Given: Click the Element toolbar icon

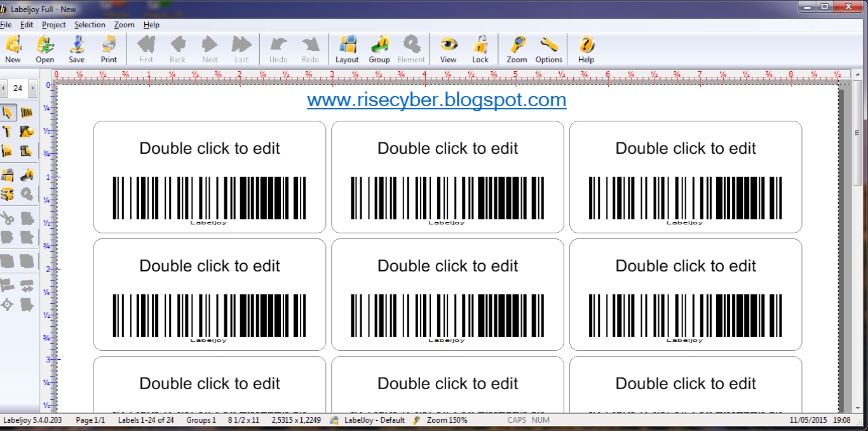Looking at the screenshot, I should click(x=411, y=50).
